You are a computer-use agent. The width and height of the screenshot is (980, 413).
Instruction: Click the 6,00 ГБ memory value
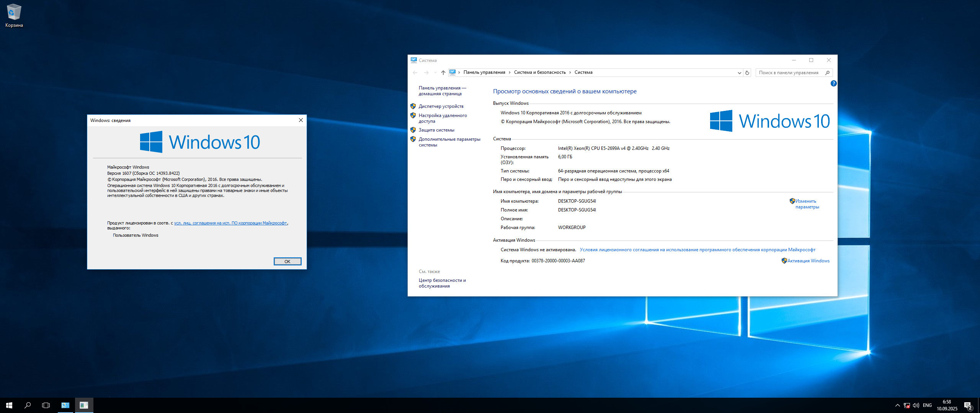(x=565, y=157)
